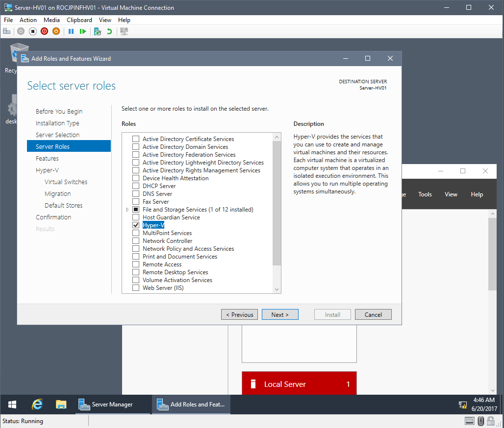Check Print and Document Services

[136, 257]
